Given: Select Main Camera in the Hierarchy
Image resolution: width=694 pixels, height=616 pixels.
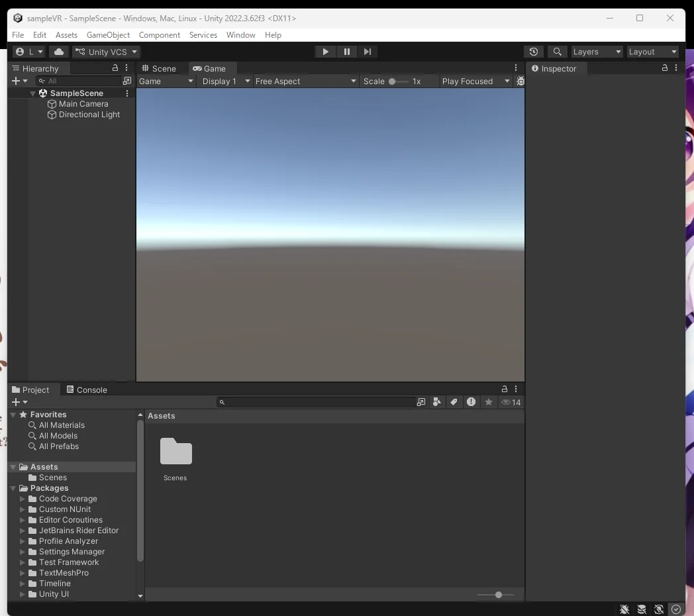Looking at the screenshot, I should coord(83,104).
